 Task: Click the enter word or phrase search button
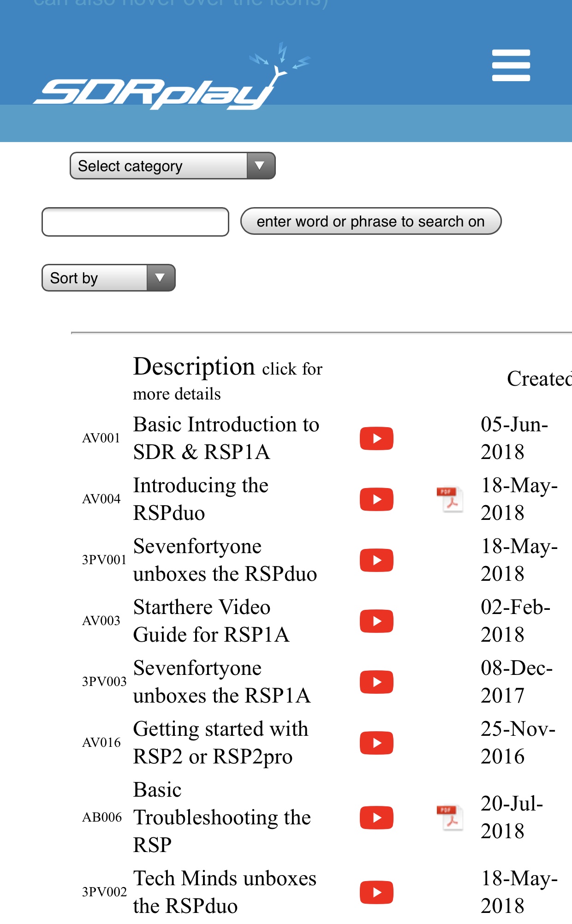coord(371,221)
